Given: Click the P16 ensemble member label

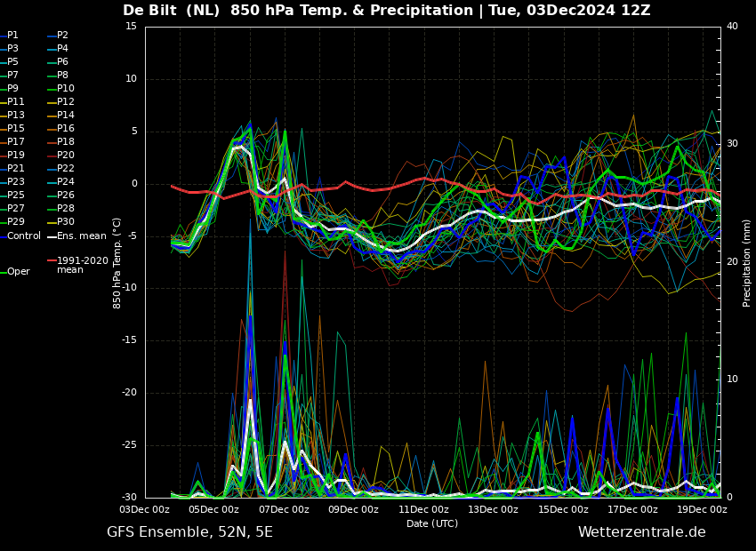Looking at the screenshot, I should click(66, 129).
